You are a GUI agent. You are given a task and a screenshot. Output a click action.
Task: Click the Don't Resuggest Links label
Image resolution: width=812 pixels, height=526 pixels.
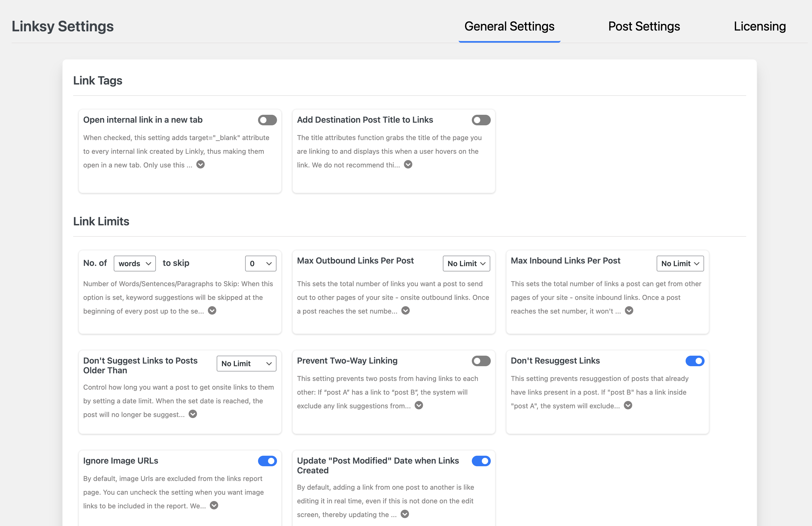555,361
